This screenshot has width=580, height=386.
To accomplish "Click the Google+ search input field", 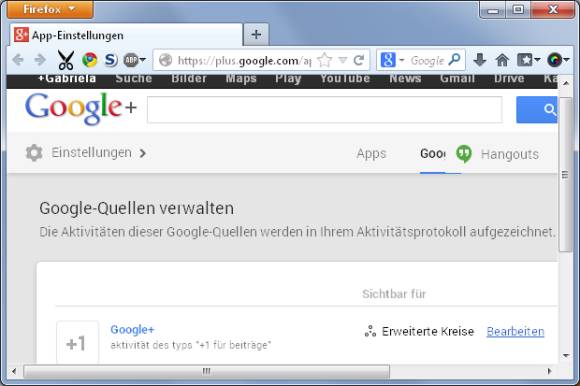I will point(324,109).
